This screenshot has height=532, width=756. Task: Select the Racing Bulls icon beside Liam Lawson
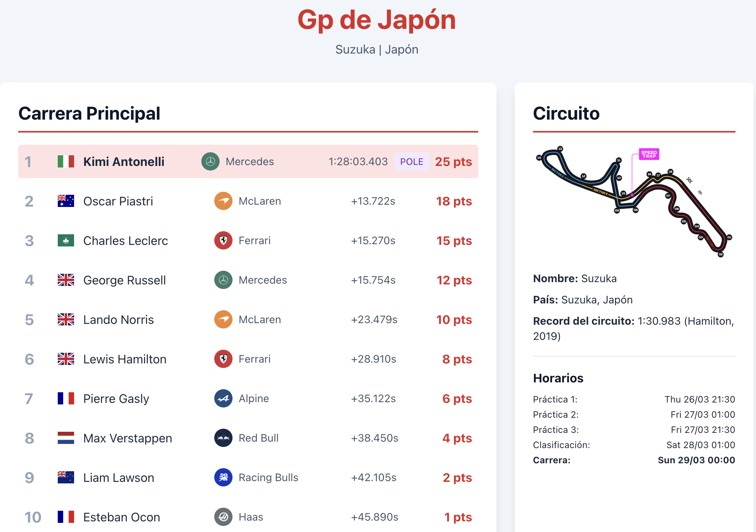click(x=224, y=477)
